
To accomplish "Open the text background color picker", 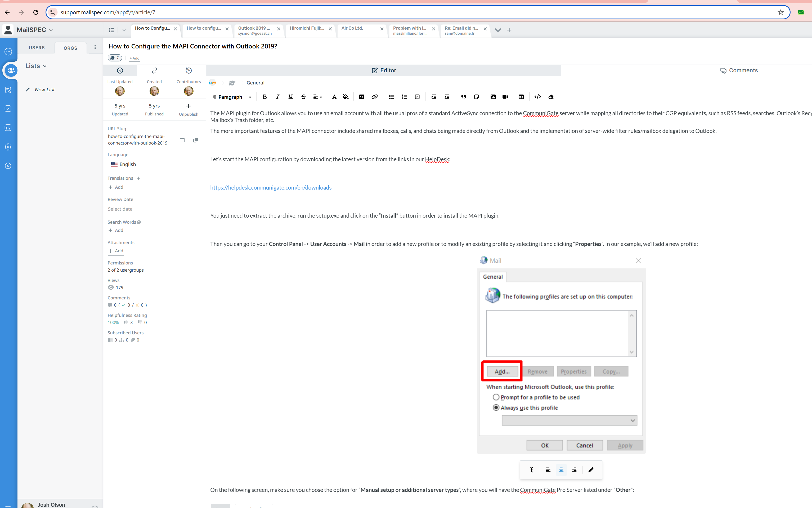I will tap(346, 97).
